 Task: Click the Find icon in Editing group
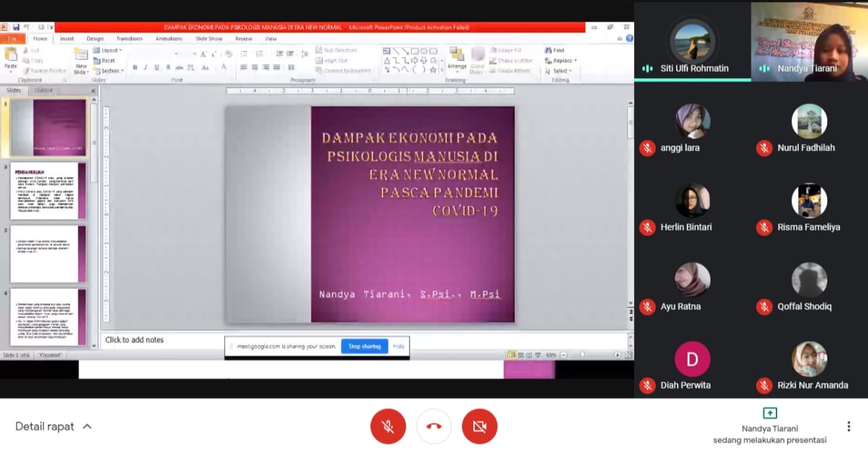554,50
